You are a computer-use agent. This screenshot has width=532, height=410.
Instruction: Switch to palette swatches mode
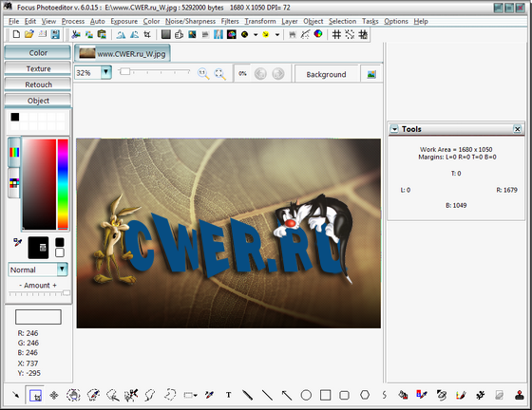click(14, 183)
